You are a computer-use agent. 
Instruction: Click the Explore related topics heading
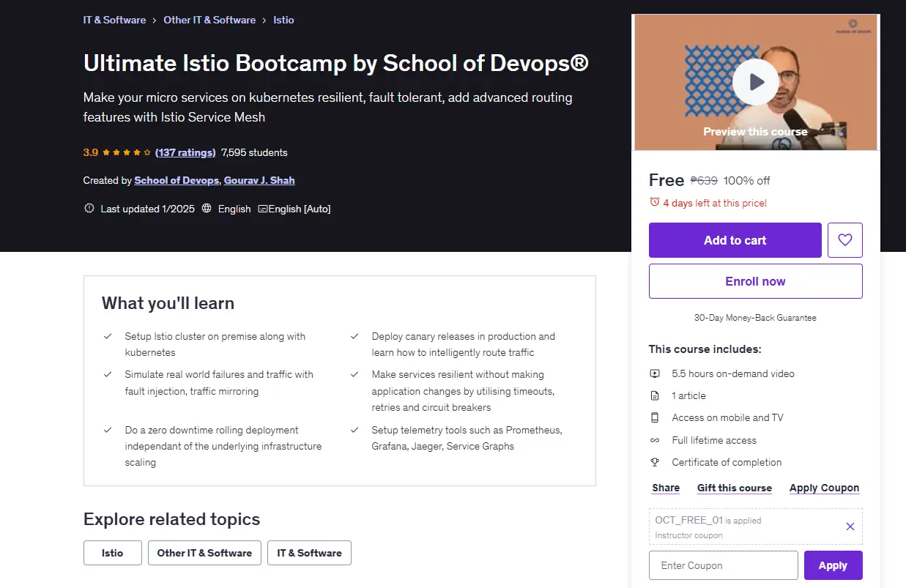point(172,519)
